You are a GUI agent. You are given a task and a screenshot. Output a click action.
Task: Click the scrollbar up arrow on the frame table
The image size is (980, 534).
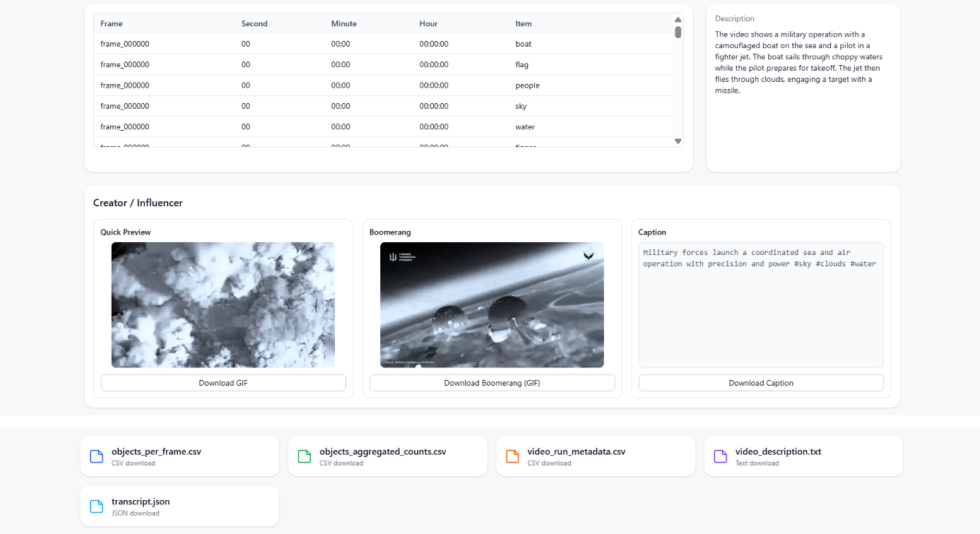678,20
